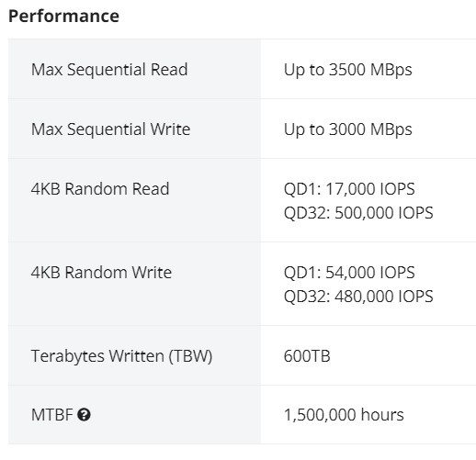This screenshot has width=476, height=460.
Task: Click the Max Sequential Write label
Action: point(110,129)
